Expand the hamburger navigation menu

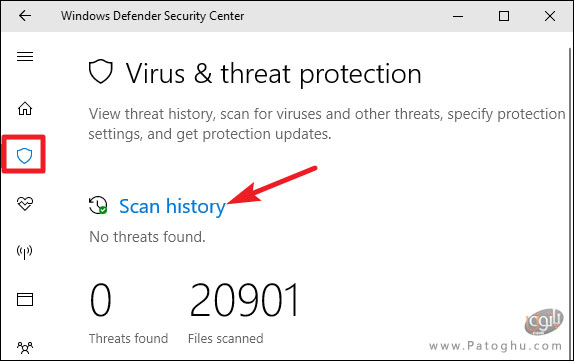pos(25,56)
